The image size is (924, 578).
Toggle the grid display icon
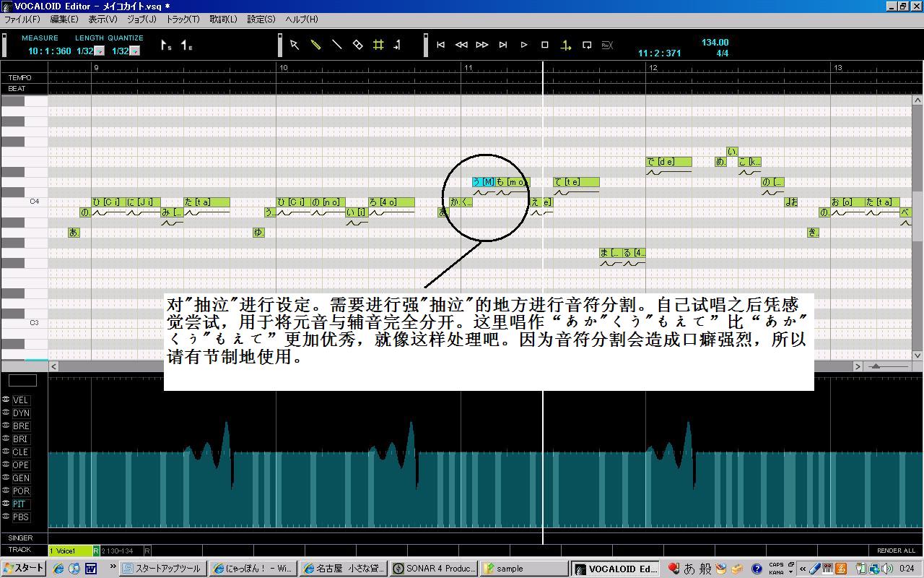click(x=378, y=45)
